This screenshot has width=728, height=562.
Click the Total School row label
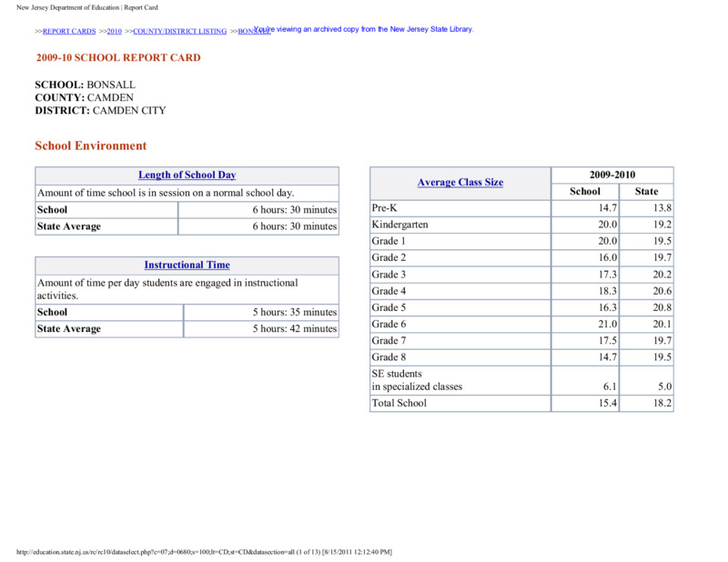399,403
